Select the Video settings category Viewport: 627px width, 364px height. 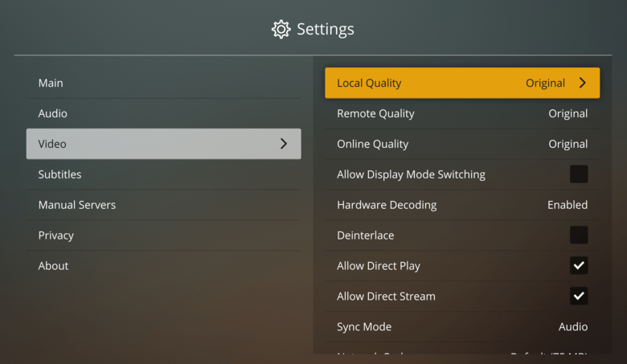(163, 144)
